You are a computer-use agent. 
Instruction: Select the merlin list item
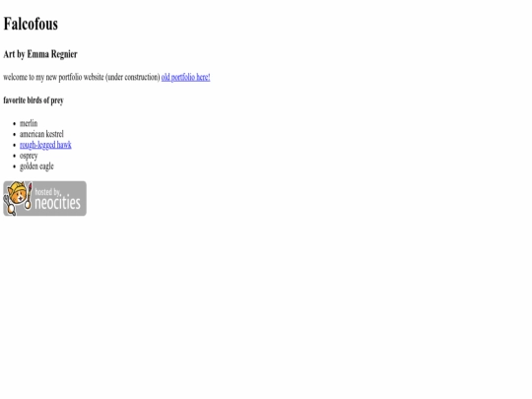point(29,123)
